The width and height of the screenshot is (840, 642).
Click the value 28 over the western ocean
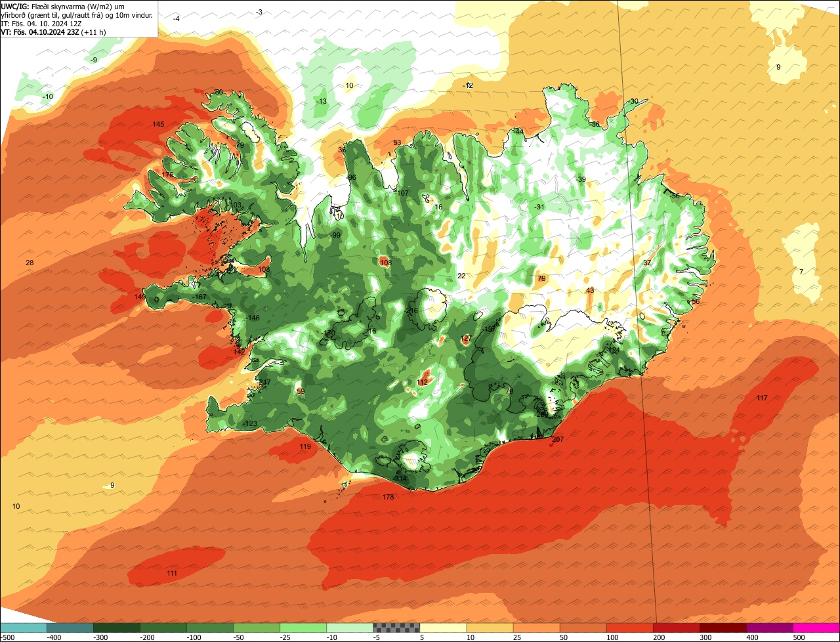30,263
